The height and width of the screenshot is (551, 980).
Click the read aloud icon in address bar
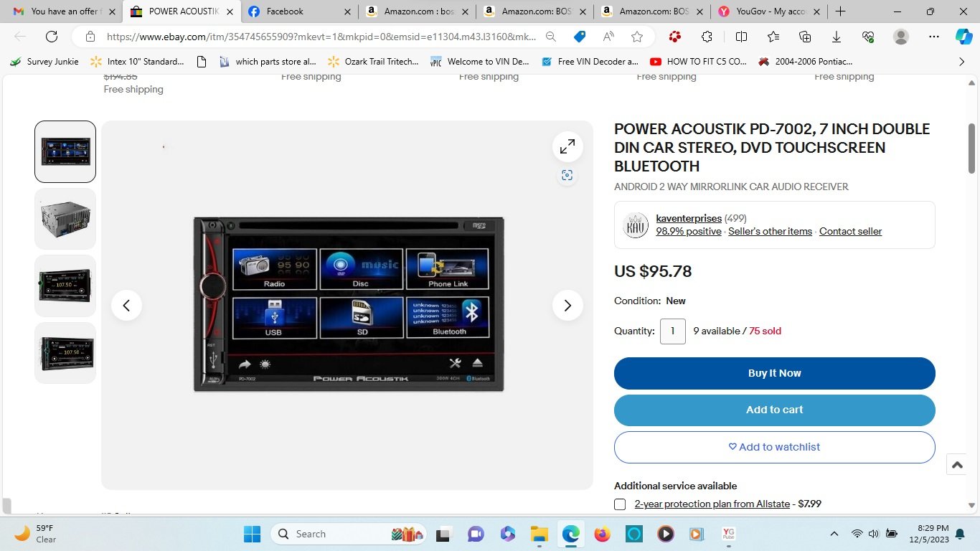608,37
